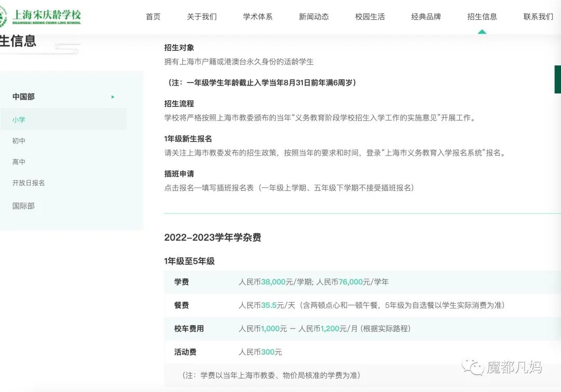Select the 招生信息 navigation tab

pyautogui.click(x=482, y=16)
